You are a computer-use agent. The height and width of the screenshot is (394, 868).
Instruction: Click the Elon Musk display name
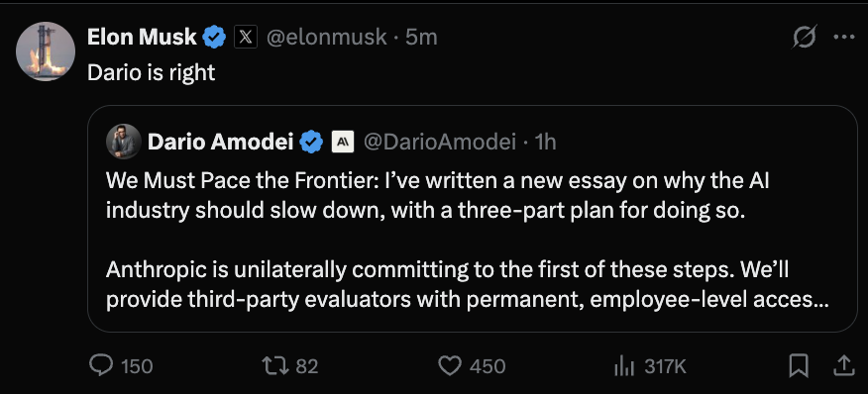coord(142,37)
